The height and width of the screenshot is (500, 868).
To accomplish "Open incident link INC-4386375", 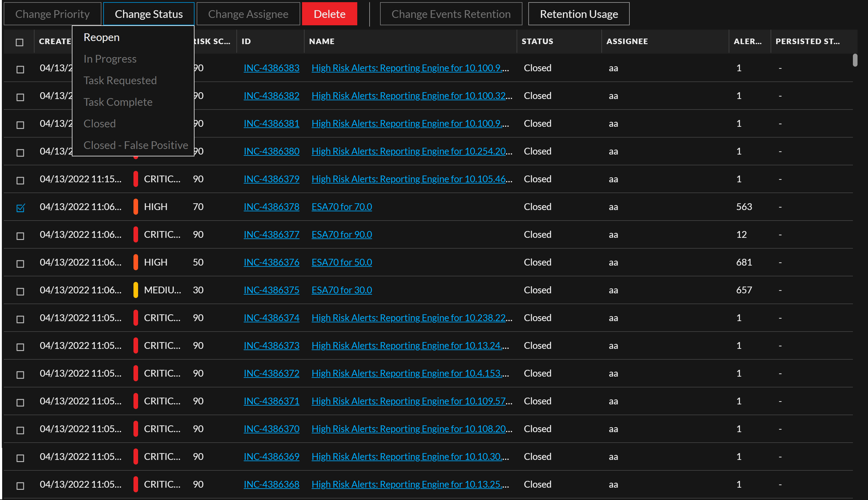I will [271, 290].
